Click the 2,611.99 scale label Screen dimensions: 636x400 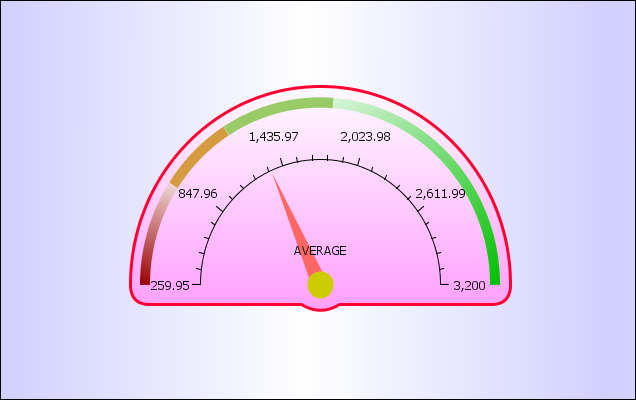click(x=440, y=194)
